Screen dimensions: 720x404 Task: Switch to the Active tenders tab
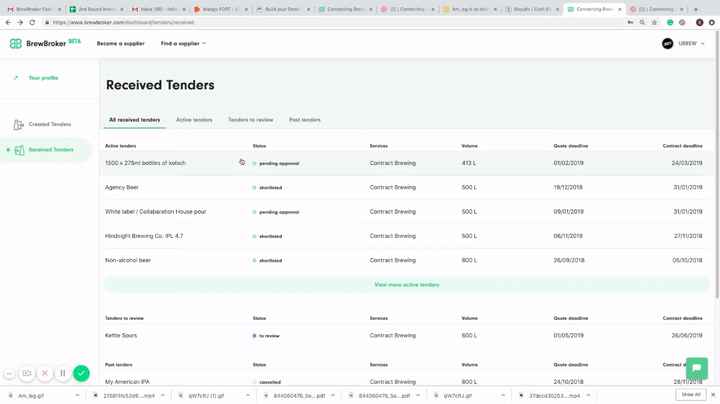click(x=194, y=120)
